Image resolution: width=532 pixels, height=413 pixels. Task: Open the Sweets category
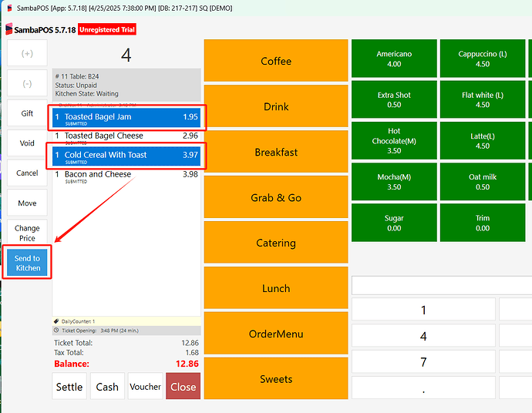(276, 379)
